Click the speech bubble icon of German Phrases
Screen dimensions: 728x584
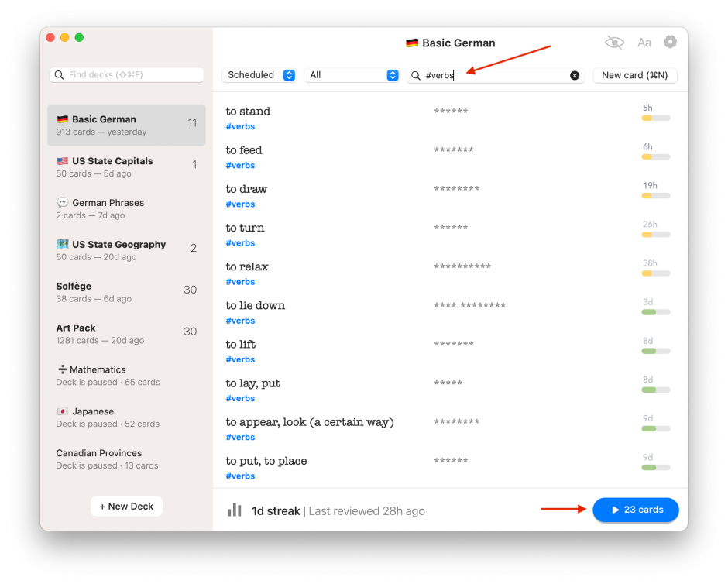click(63, 202)
